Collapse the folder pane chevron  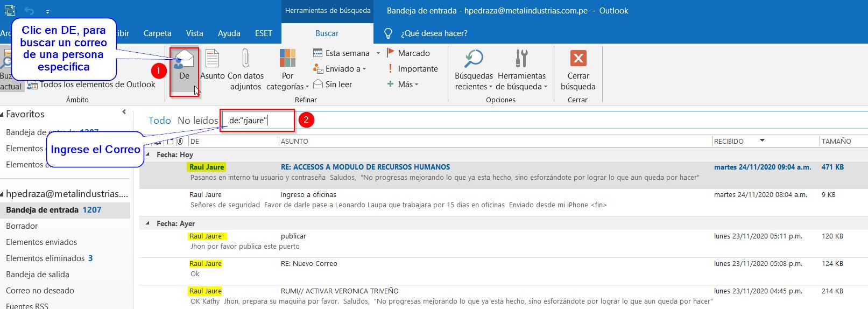(124, 112)
